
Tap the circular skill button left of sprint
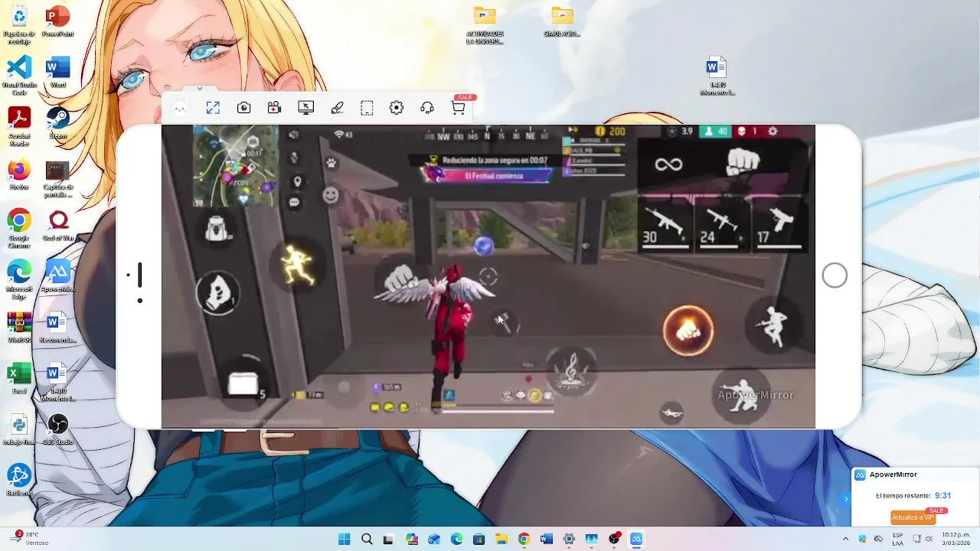coord(218,292)
